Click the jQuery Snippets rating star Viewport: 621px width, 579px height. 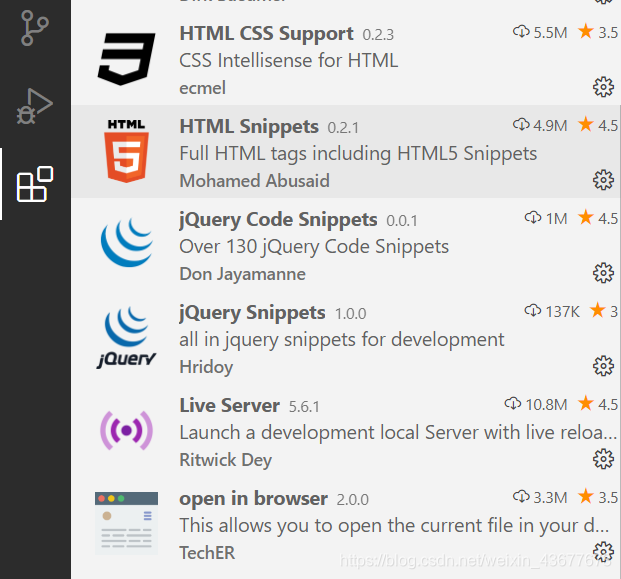click(598, 310)
